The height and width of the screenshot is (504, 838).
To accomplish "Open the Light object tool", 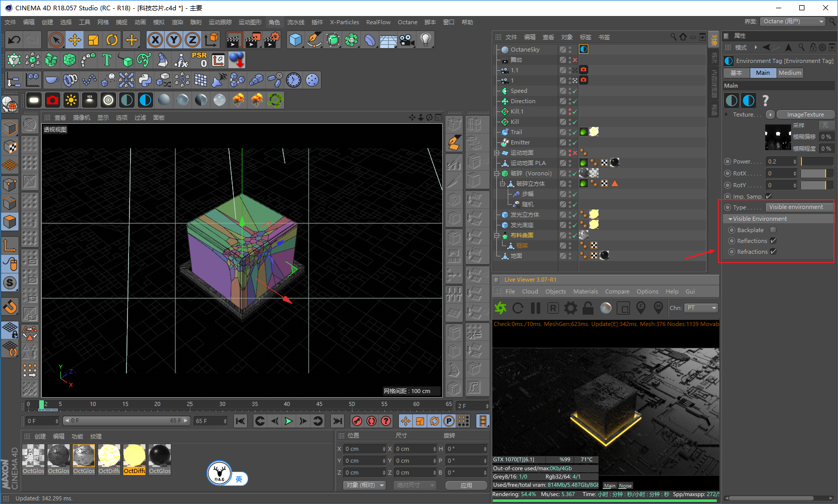I will 426,40.
